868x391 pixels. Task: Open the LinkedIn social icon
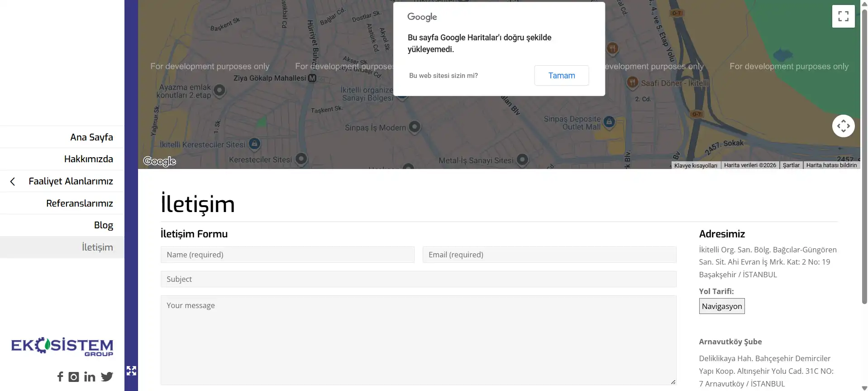[x=90, y=377]
